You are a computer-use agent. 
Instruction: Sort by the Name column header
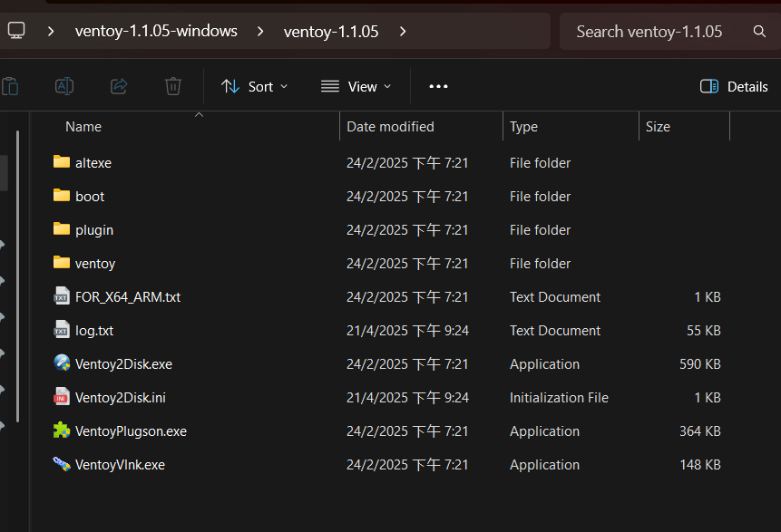pos(83,127)
